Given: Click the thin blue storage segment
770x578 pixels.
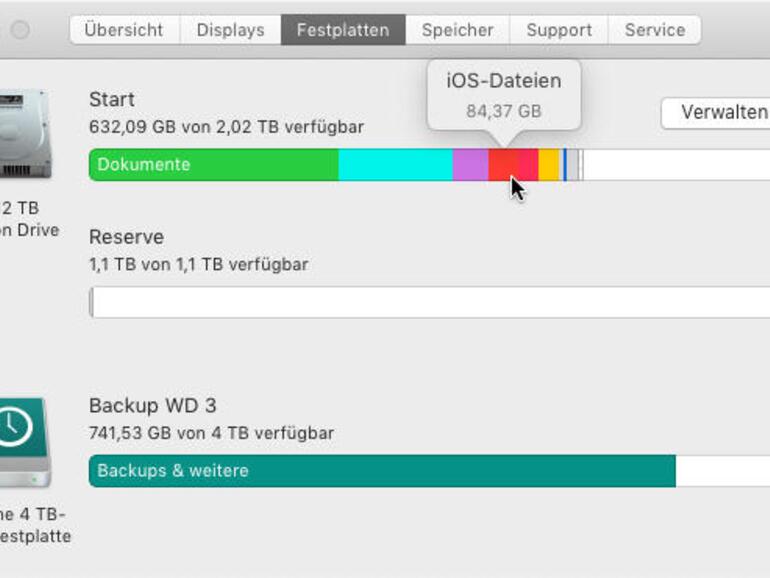Looking at the screenshot, I should pos(565,165).
